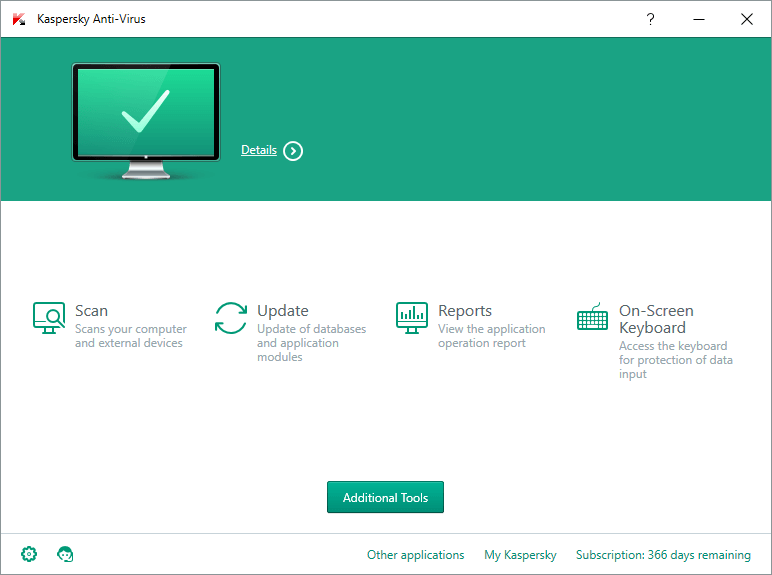Select the Reports heading text
The width and height of the screenshot is (772, 575).
465,311
